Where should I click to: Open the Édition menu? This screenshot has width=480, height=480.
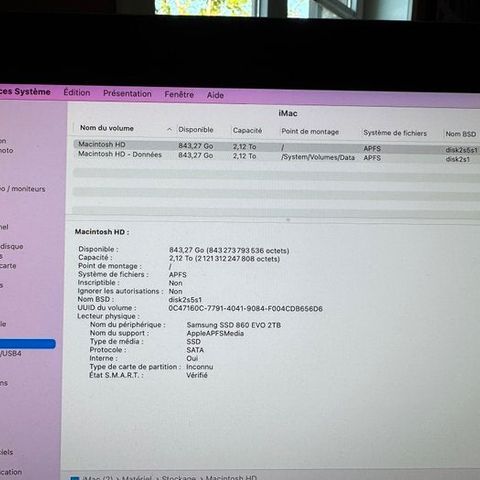[x=77, y=92]
